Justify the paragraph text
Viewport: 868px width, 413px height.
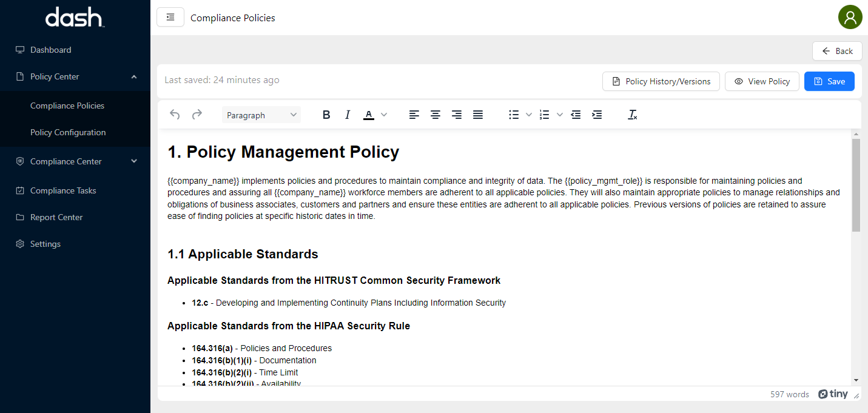tap(478, 115)
